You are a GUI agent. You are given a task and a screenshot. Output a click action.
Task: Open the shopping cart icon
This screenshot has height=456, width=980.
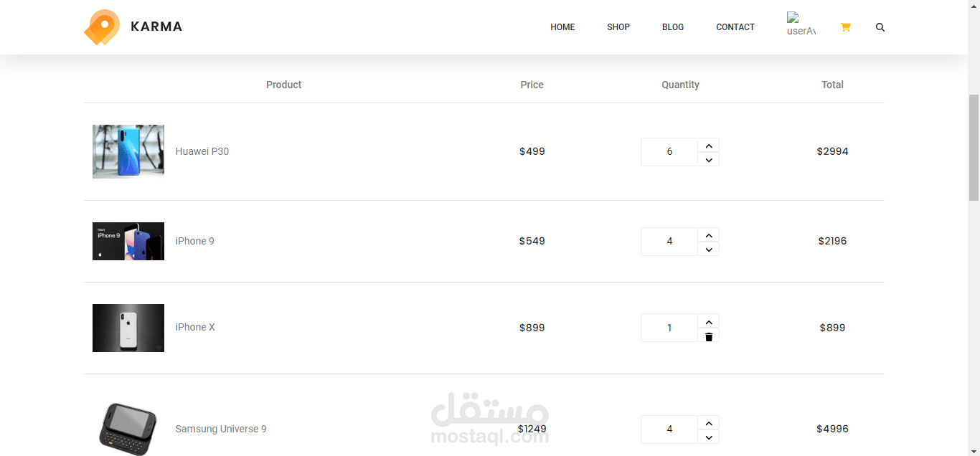click(845, 27)
